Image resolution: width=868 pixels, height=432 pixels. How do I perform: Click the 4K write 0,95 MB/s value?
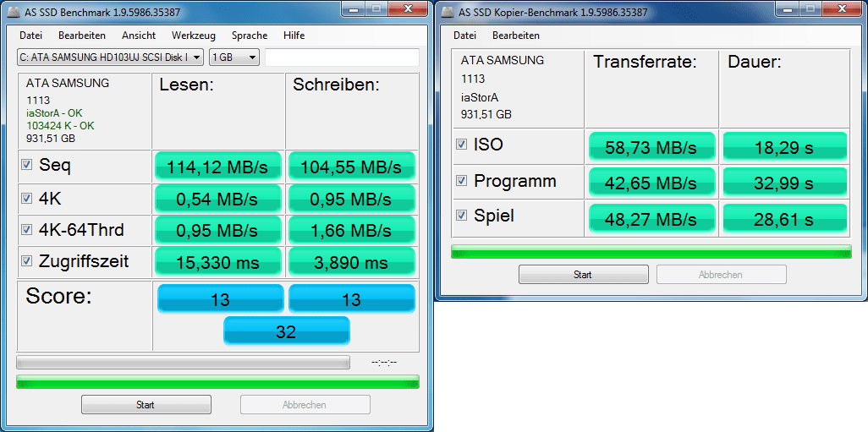coord(352,199)
